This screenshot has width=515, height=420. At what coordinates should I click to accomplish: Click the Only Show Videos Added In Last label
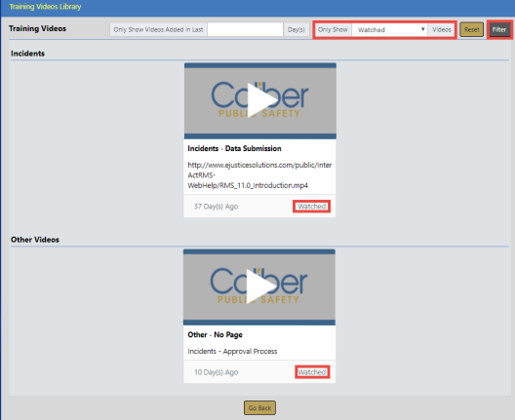point(158,29)
